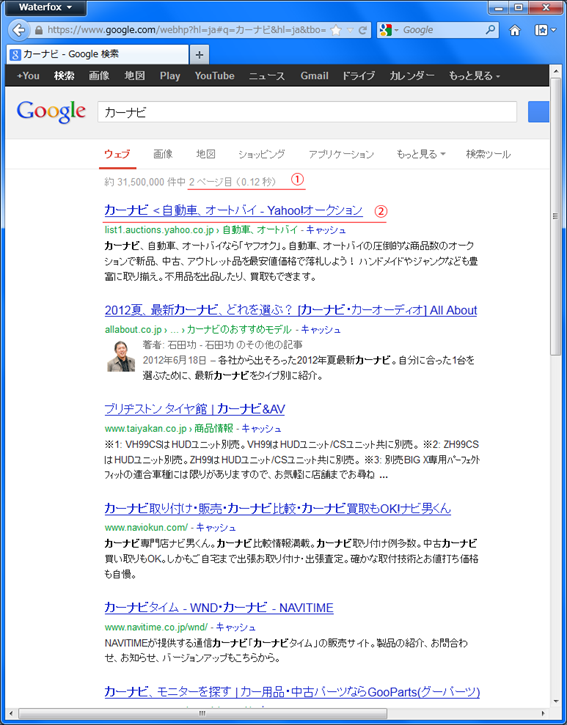Open カレンダー in the Google bar
567x725 pixels.
tap(412, 76)
